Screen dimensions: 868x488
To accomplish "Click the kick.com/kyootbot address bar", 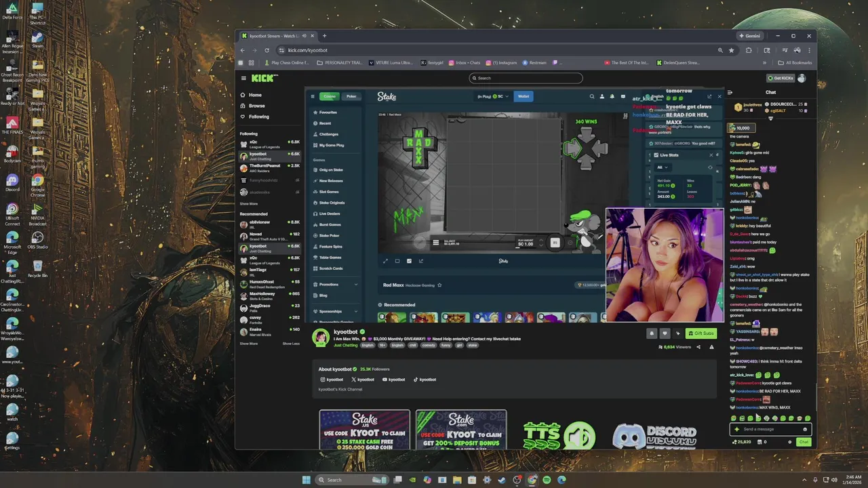I will click(x=498, y=50).
